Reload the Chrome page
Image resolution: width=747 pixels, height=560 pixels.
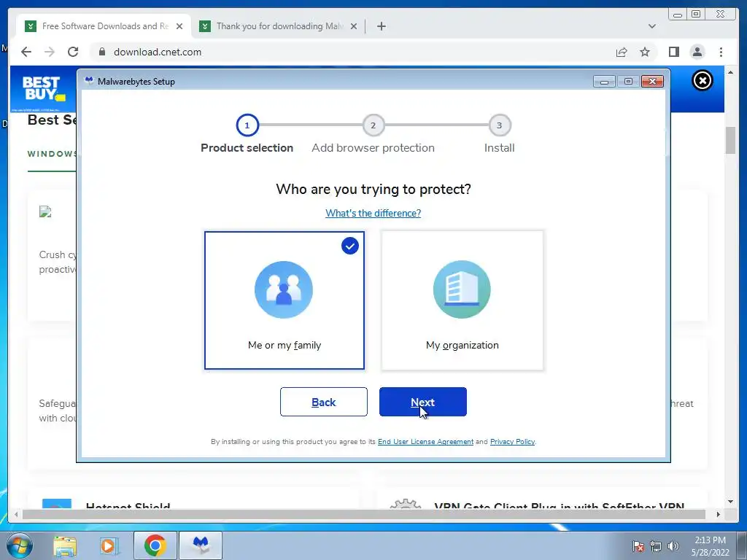(73, 52)
